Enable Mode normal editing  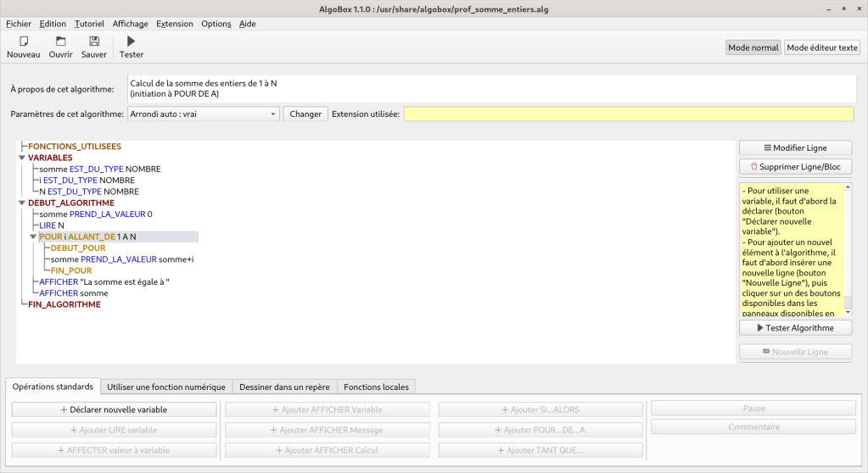pyautogui.click(x=753, y=47)
